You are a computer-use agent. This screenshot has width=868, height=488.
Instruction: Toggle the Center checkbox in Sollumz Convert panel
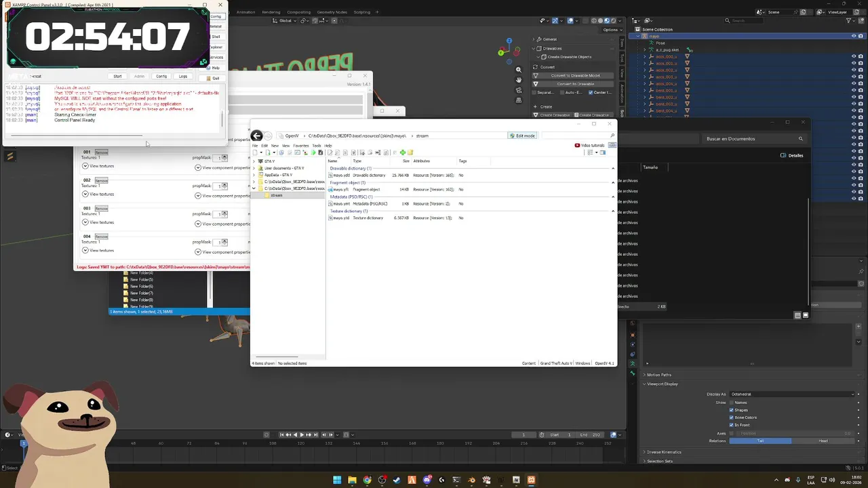coord(590,92)
